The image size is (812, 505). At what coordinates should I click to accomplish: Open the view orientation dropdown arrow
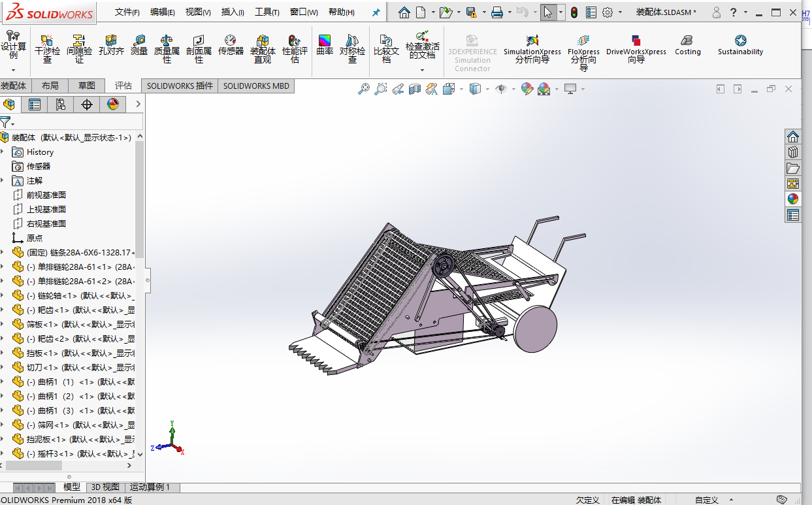[462, 90]
